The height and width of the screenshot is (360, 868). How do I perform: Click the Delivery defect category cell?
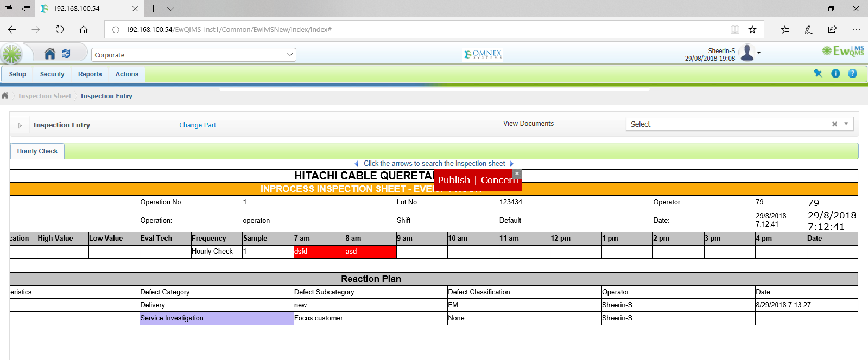[217, 305]
